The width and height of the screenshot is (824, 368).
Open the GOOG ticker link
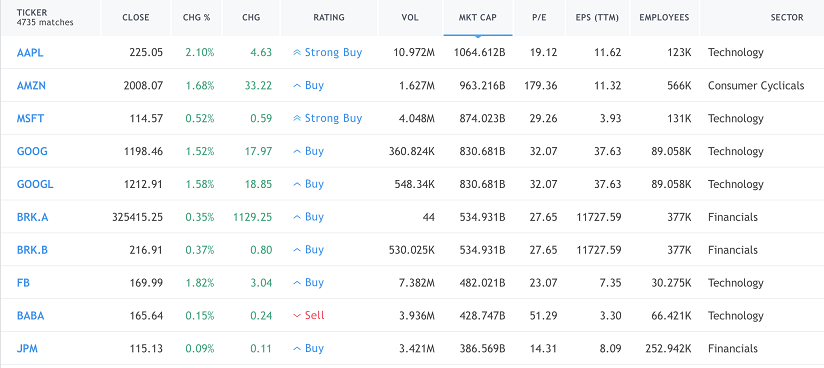(32, 151)
